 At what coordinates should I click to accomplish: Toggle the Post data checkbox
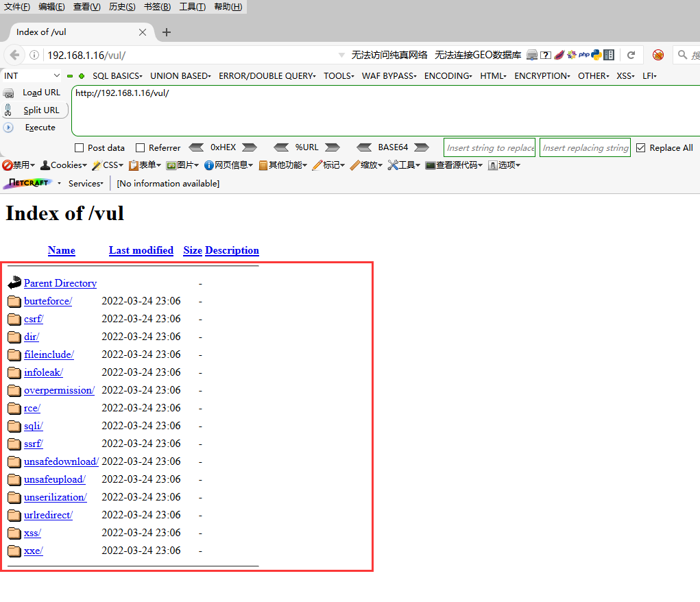point(80,148)
